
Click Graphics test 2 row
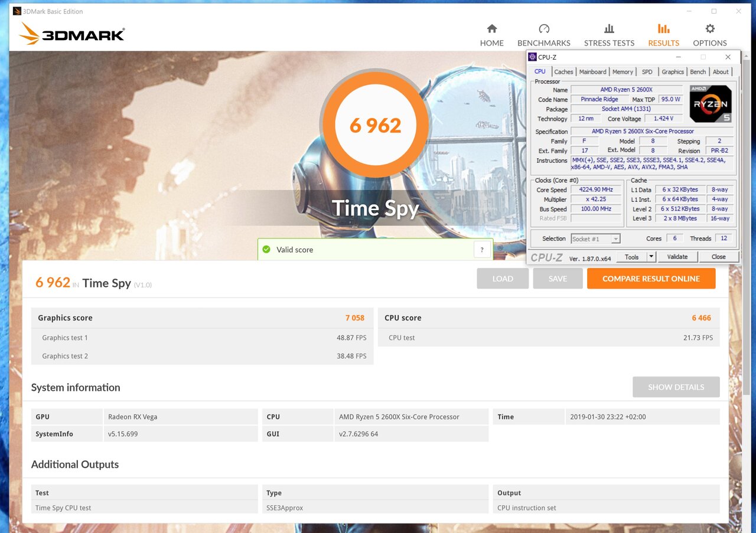point(203,356)
